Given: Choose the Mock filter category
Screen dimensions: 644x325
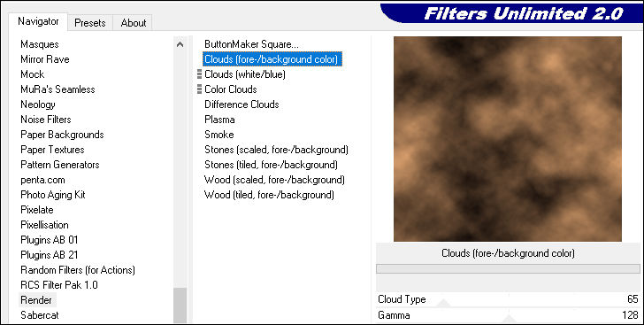Looking at the screenshot, I should coord(33,74).
